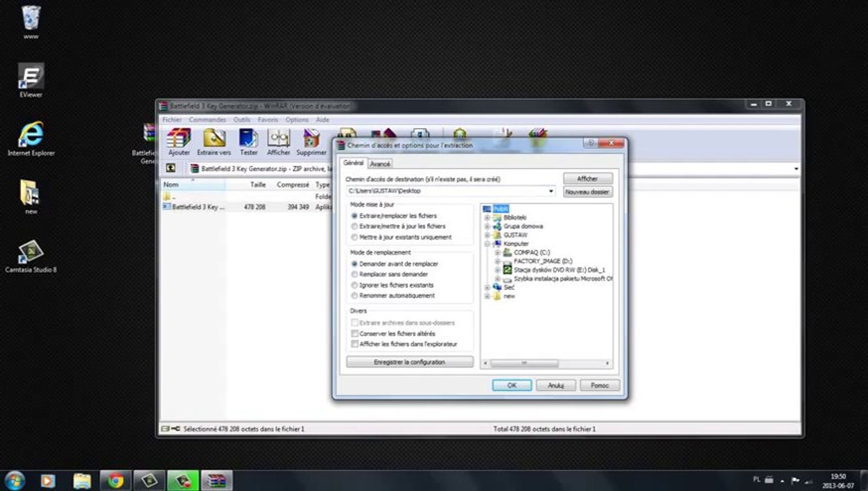The height and width of the screenshot is (491, 868).
Task: Select 'Remplacer sans demander' radio button
Action: [354, 274]
